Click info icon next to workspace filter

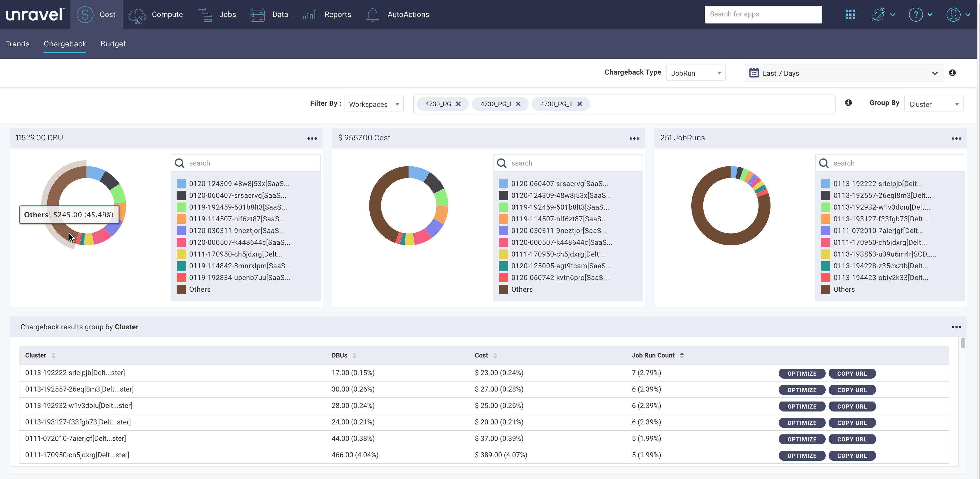pyautogui.click(x=848, y=103)
